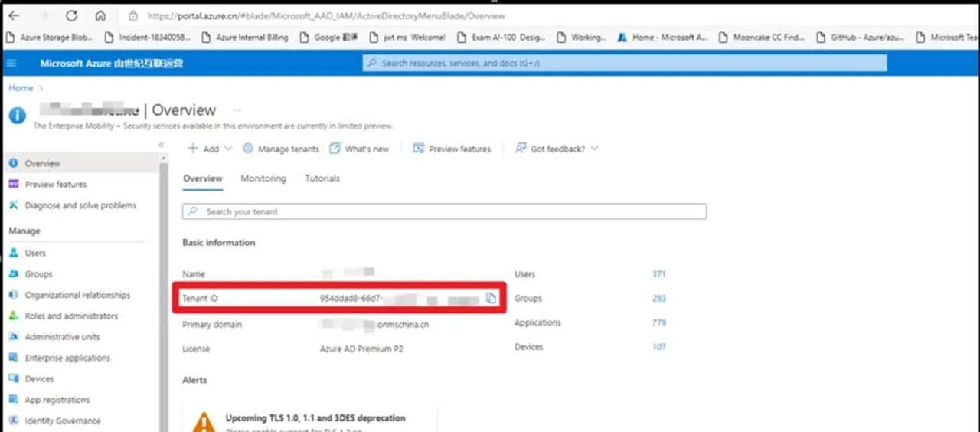Viewport: 980px width, 432px height.
Task: Open the 283 groups count link
Action: click(658, 298)
